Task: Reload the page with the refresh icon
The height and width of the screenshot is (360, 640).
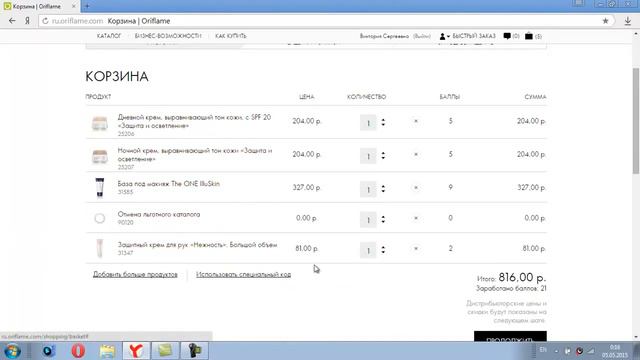Action: click(x=45, y=21)
